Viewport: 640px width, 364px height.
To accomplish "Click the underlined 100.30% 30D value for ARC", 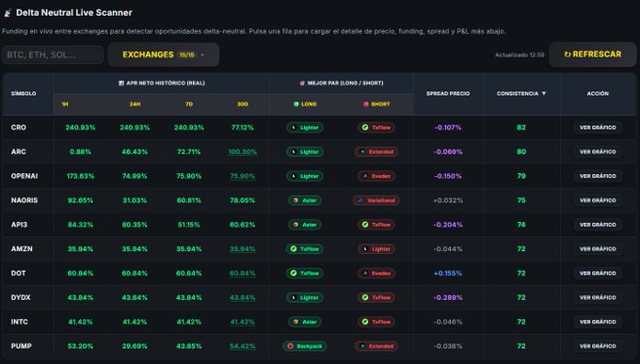I will point(243,151).
